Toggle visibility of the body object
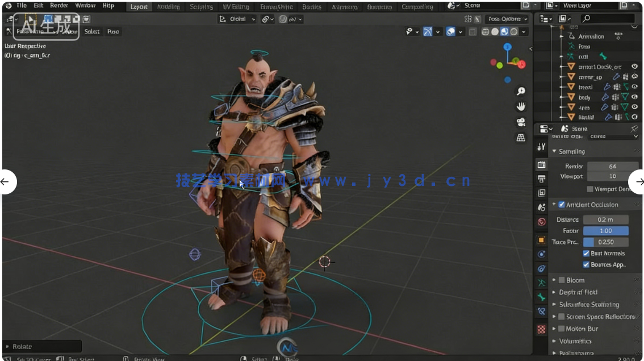This screenshot has height=361, width=644. click(635, 97)
